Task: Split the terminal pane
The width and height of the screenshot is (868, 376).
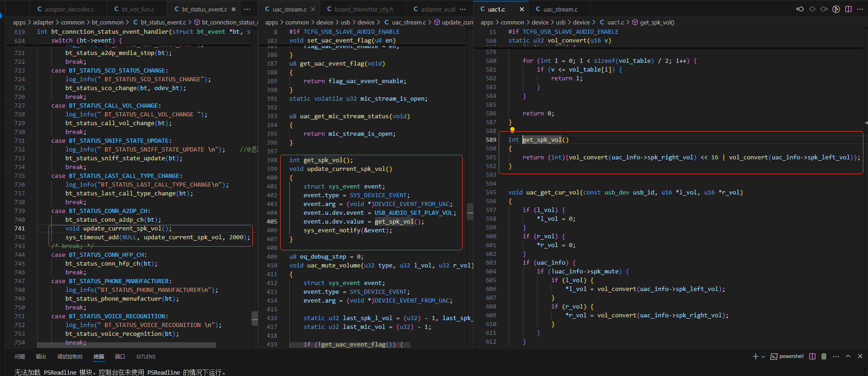Action: point(812,357)
